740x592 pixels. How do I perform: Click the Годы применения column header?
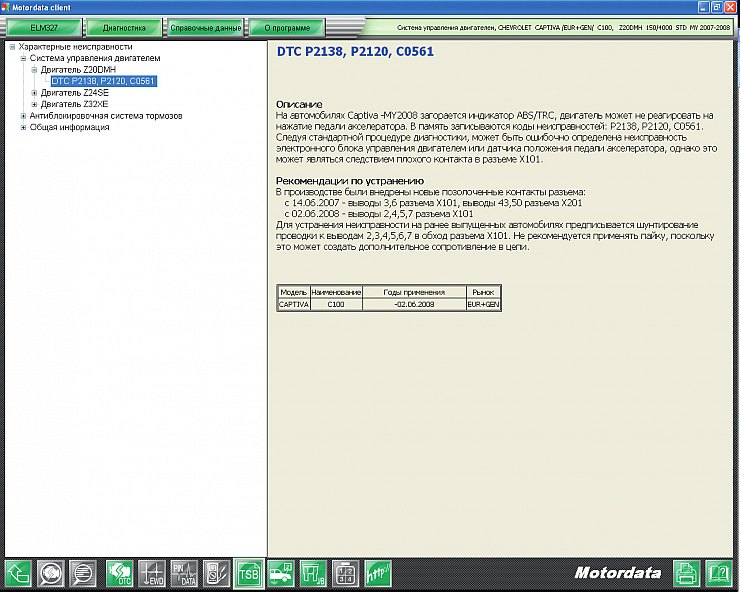[x=414, y=292]
